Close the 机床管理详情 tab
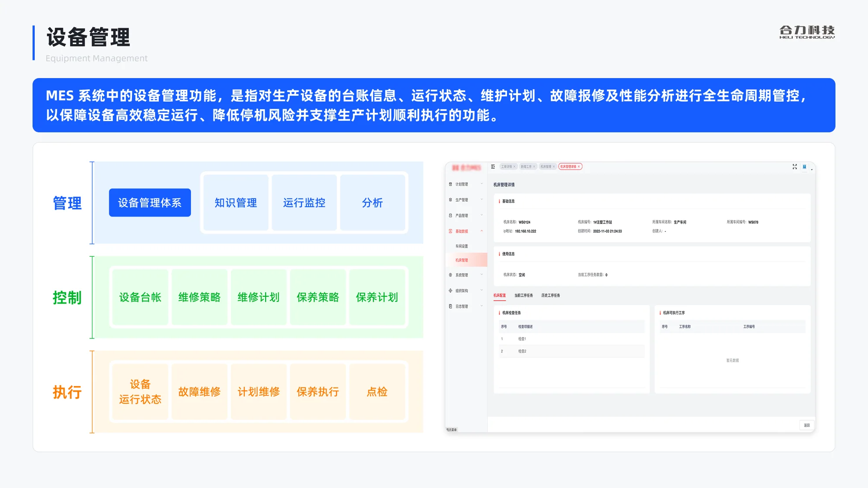This screenshot has height=488, width=868. (x=579, y=167)
